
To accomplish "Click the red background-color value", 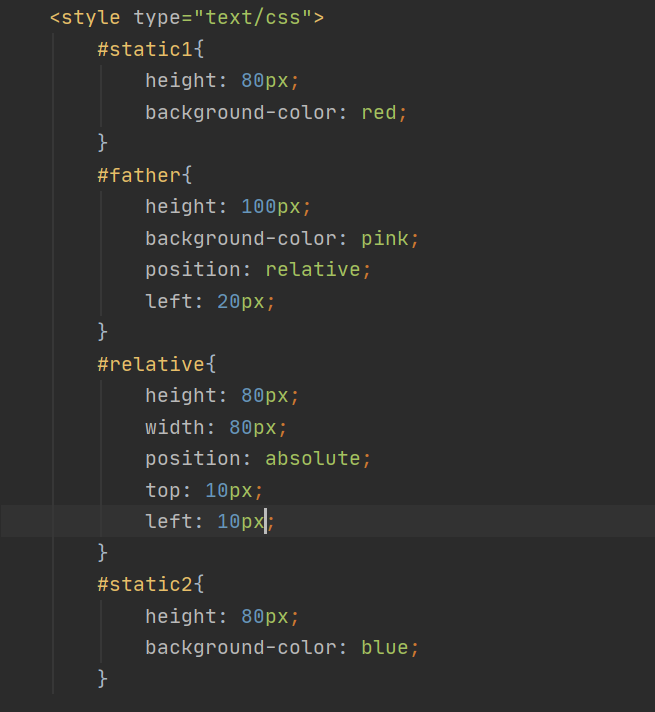I will tap(379, 113).
